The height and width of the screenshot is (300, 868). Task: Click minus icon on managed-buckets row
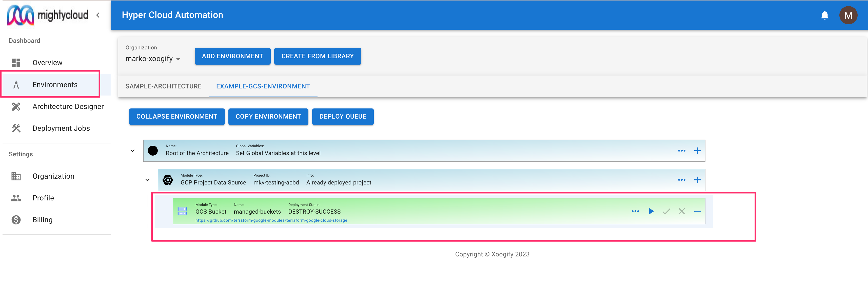[697, 211]
